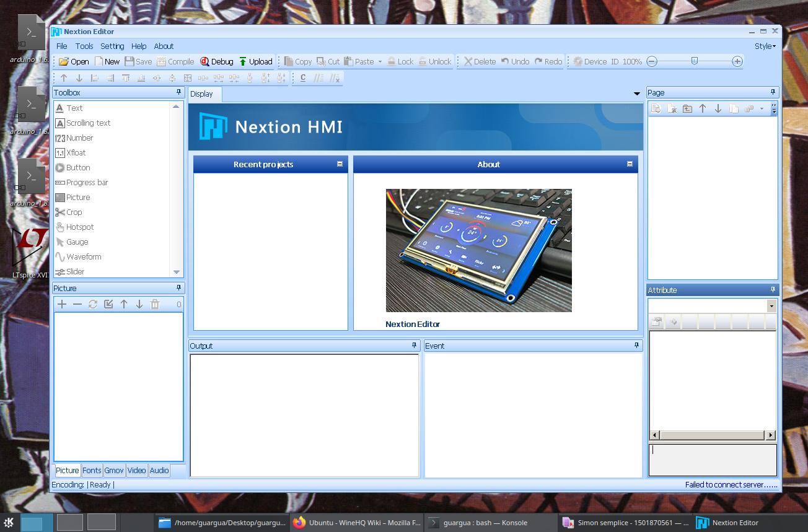Click the Nextion Editor link under the photo
Image resolution: width=808 pixels, height=532 pixels.
[413, 324]
